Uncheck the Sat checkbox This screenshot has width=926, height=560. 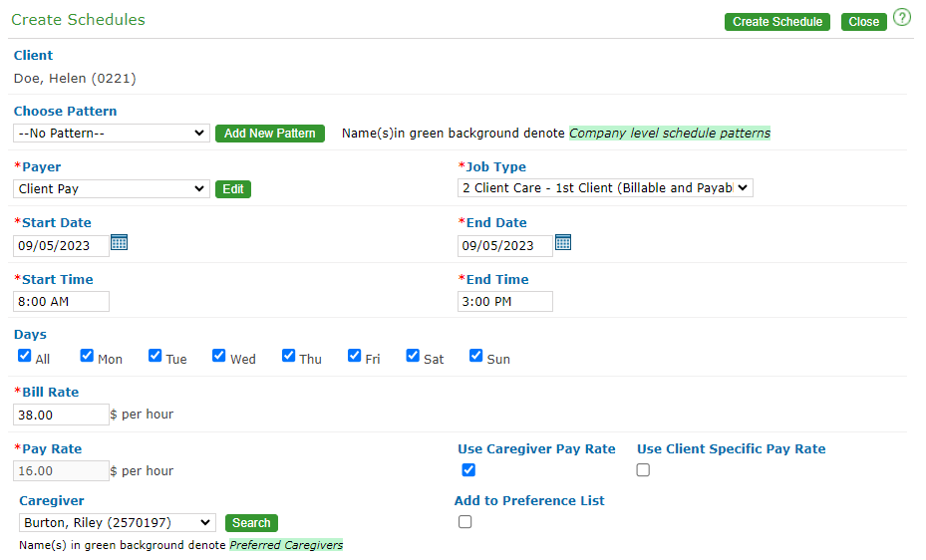tap(414, 356)
